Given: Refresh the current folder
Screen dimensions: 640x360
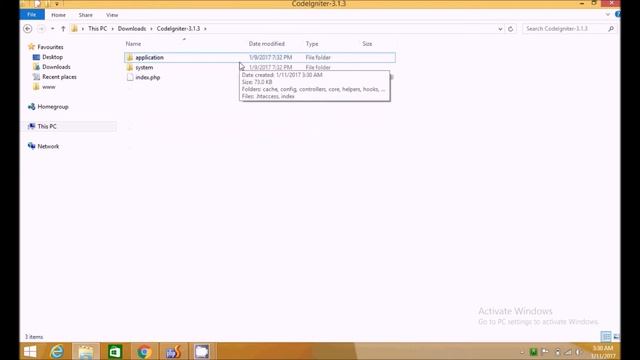Looking at the screenshot, I should (x=510, y=29).
